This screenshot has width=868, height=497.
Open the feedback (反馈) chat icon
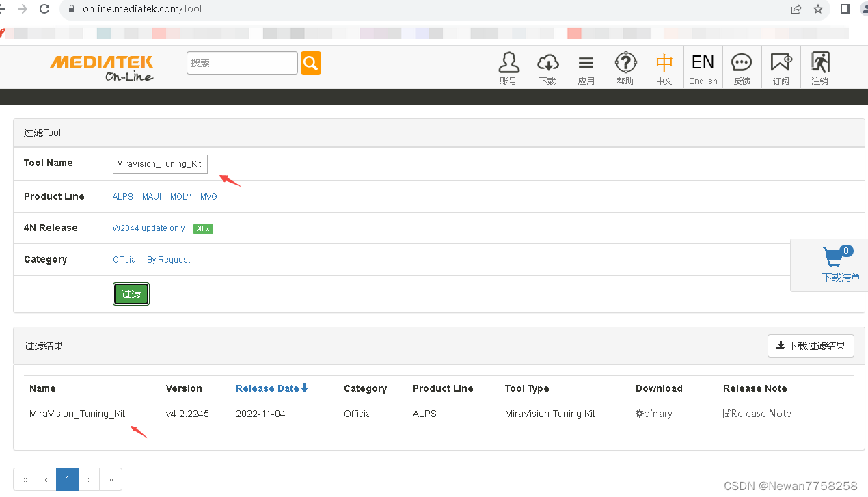tap(742, 68)
